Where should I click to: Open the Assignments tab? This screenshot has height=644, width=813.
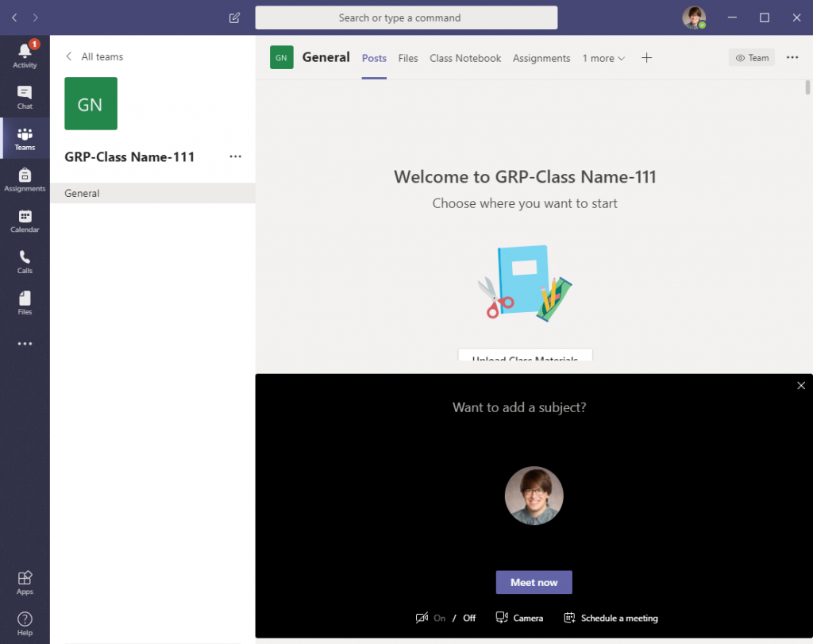pos(541,58)
